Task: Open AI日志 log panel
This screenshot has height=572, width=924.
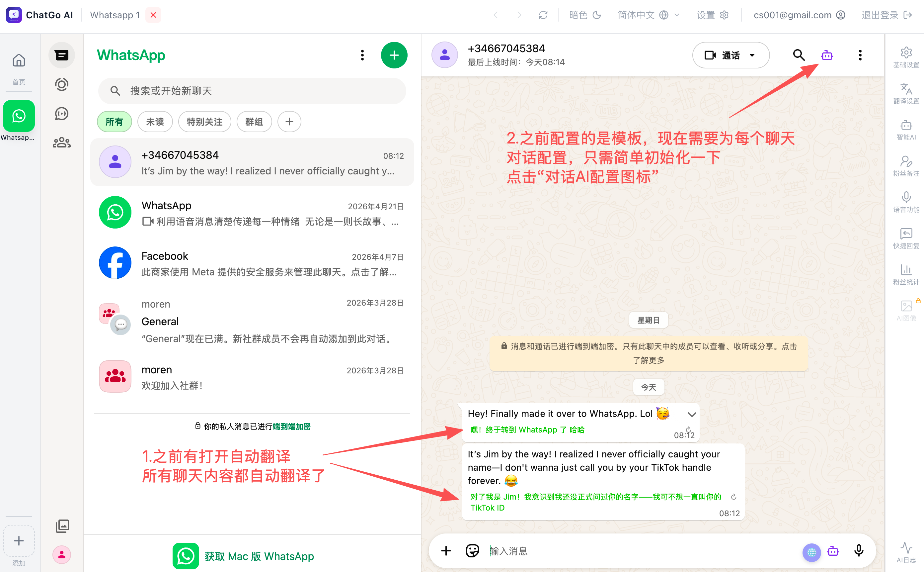Action: click(905, 552)
